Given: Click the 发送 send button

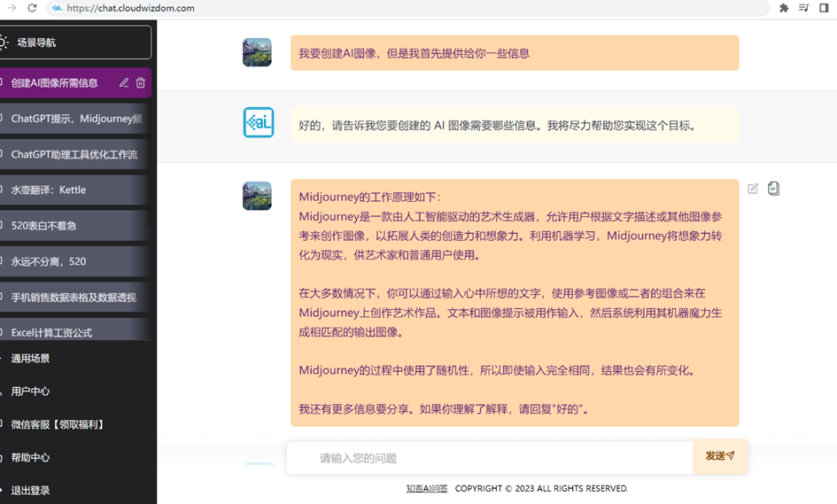Looking at the screenshot, I should pyautogui.click(x=720, y=456).
